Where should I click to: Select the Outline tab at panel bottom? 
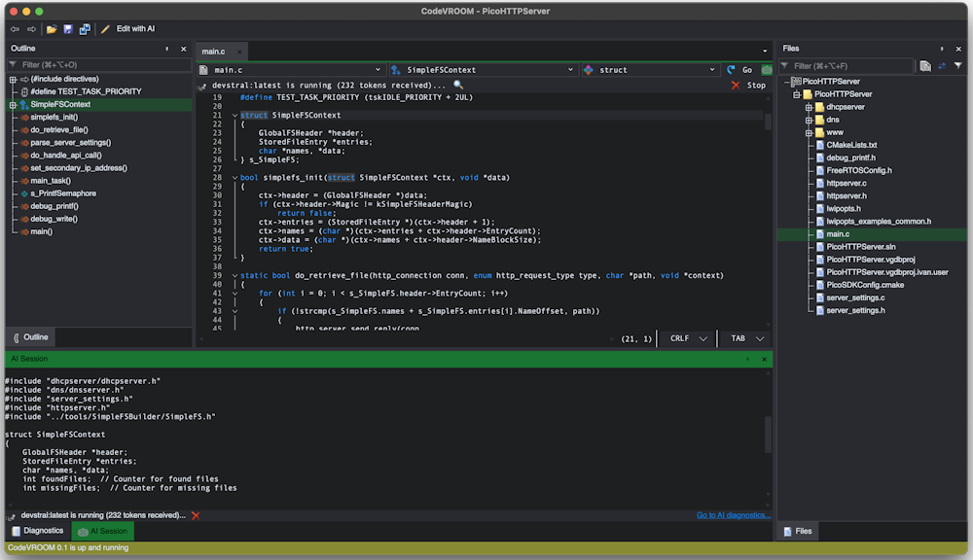click(30, 337)
